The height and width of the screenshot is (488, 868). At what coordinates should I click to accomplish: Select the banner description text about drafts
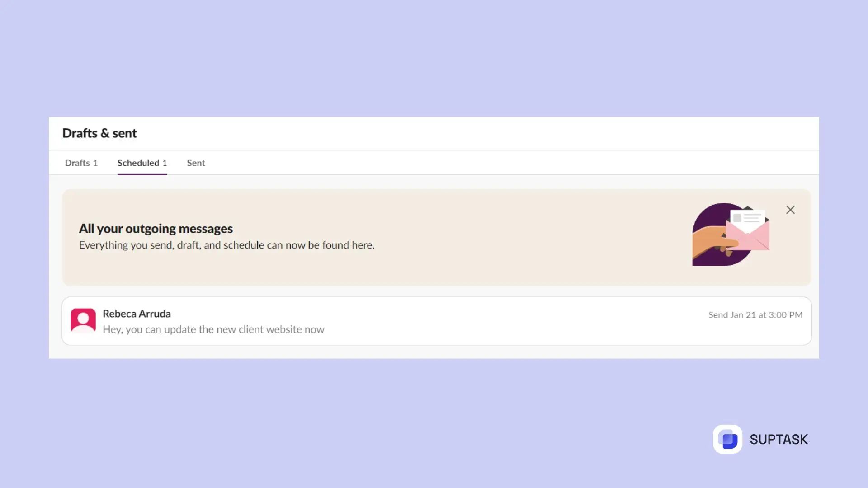point(226,245)
